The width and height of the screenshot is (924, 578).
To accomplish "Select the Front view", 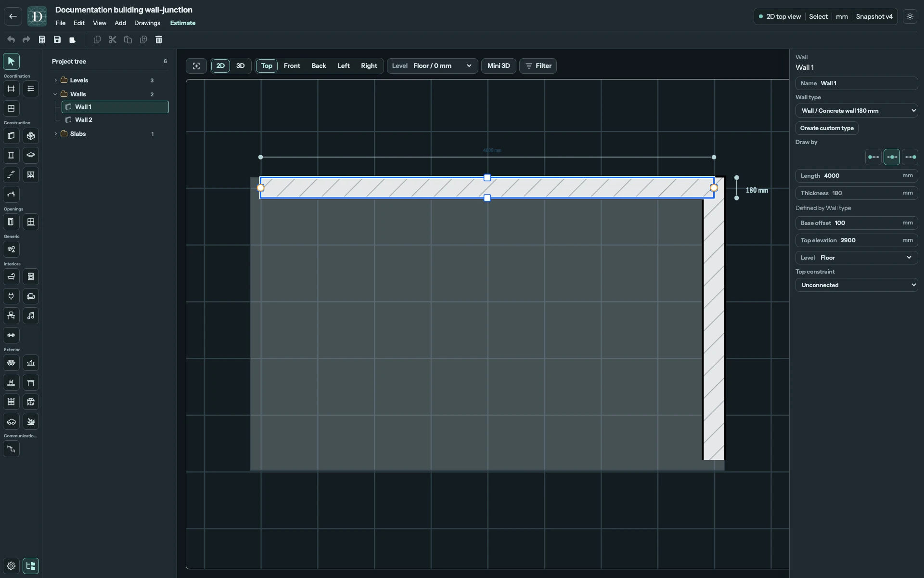I will [292, 66].
